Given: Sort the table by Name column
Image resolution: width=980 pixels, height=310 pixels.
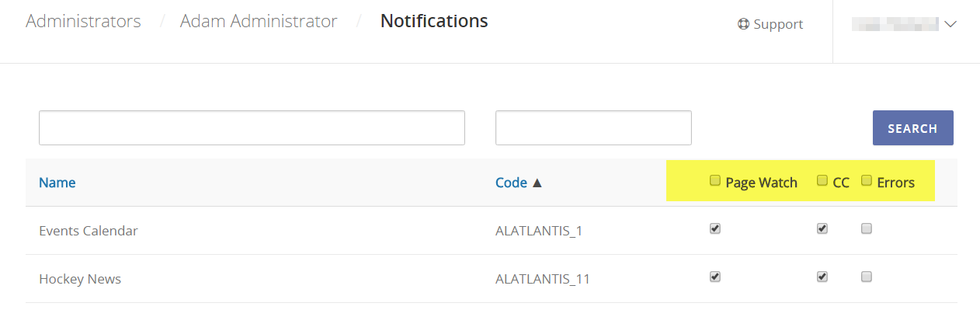Looking at the screenshot, I should point(57,183).
